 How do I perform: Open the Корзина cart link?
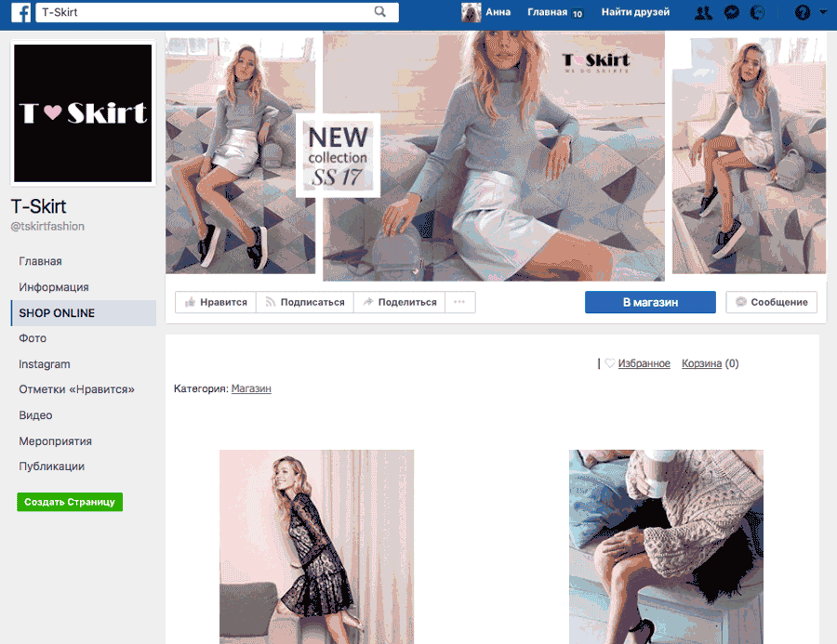click(701, 363)
